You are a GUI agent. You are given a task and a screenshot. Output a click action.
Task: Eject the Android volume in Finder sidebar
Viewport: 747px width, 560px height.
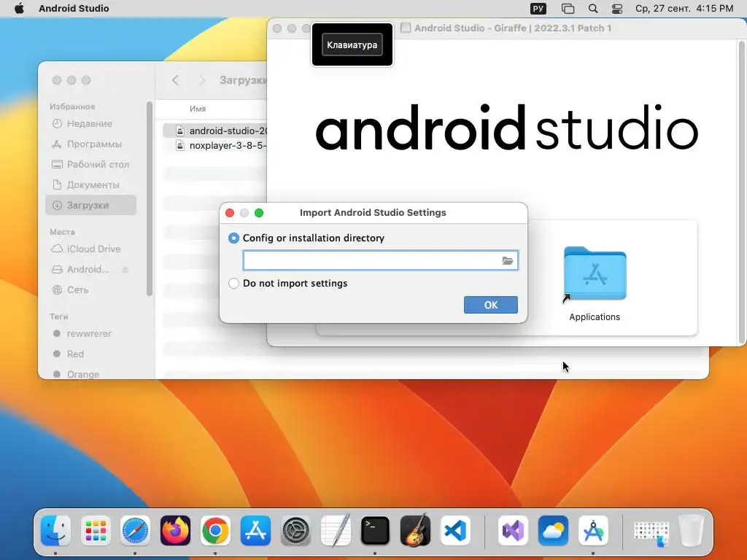pyautogui.click(x=125, y=270)
